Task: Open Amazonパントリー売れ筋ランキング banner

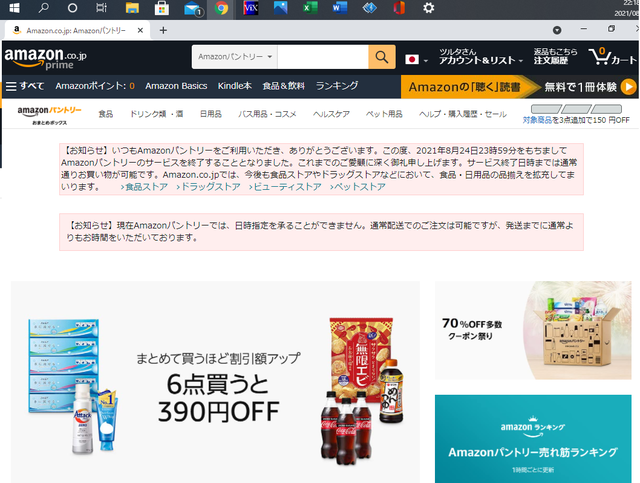Action: tap(533, 439)
